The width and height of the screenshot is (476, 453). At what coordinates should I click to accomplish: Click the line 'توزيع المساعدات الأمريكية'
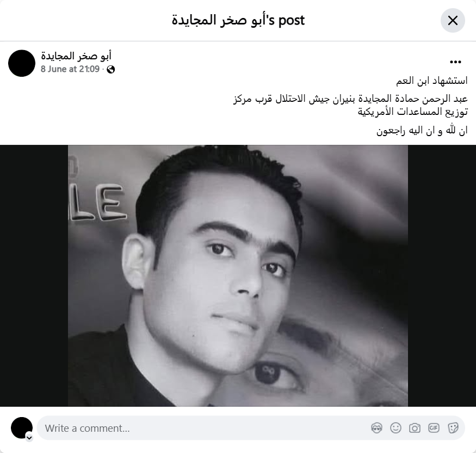point(412,112)
